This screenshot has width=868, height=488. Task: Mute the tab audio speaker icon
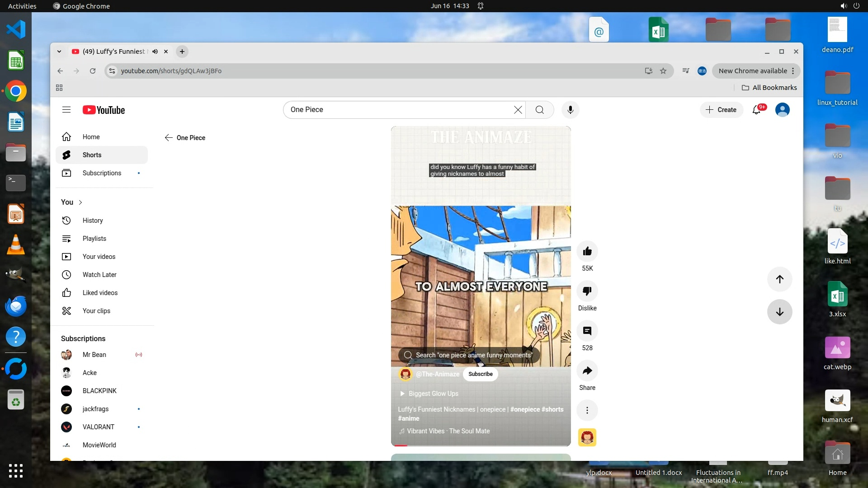point(155,52)
